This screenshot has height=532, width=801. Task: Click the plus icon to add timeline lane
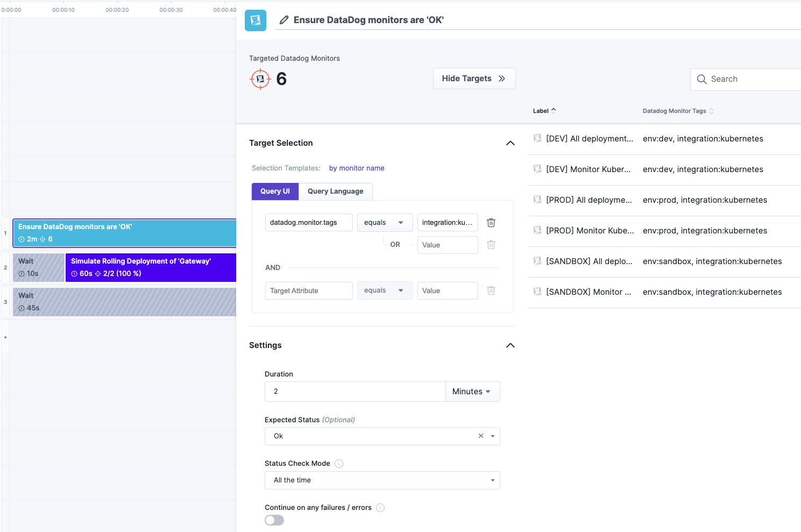5,337
